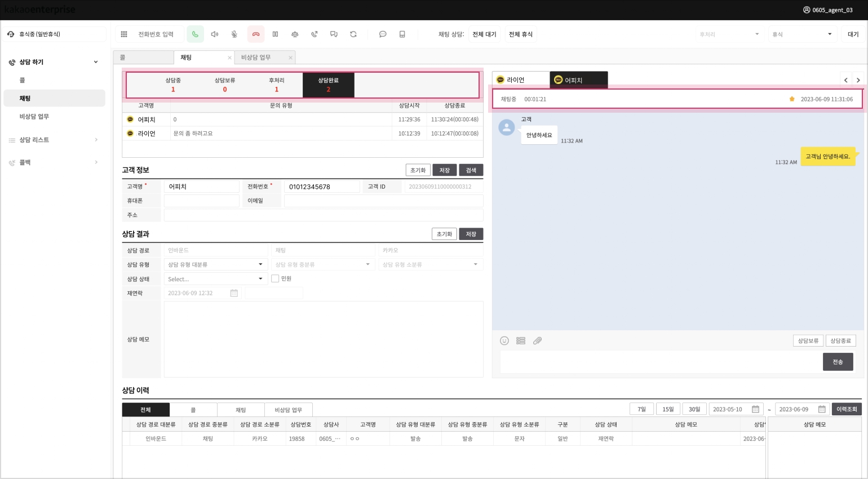This screenshot has width=868, height=479.
Task: Toggle the star on the chat header
Action: point(792,99)
